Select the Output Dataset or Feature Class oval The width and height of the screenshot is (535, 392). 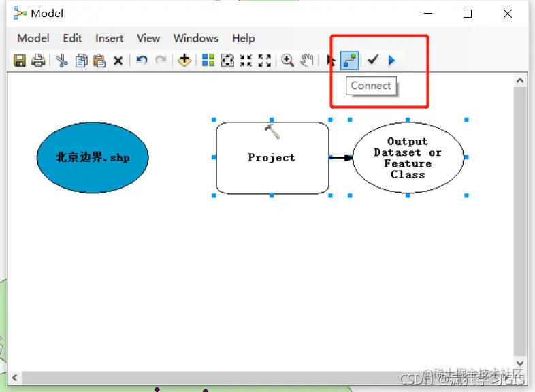(x=408, y=158)
